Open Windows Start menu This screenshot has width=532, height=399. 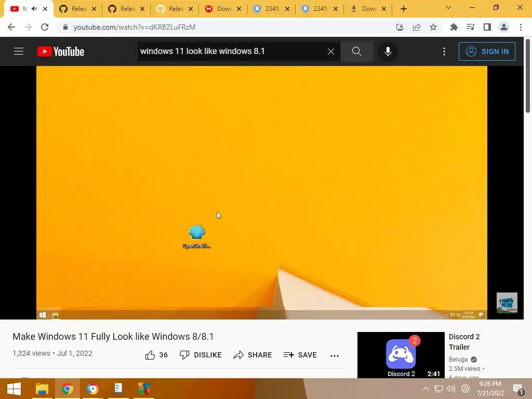[x=14, y=389]
